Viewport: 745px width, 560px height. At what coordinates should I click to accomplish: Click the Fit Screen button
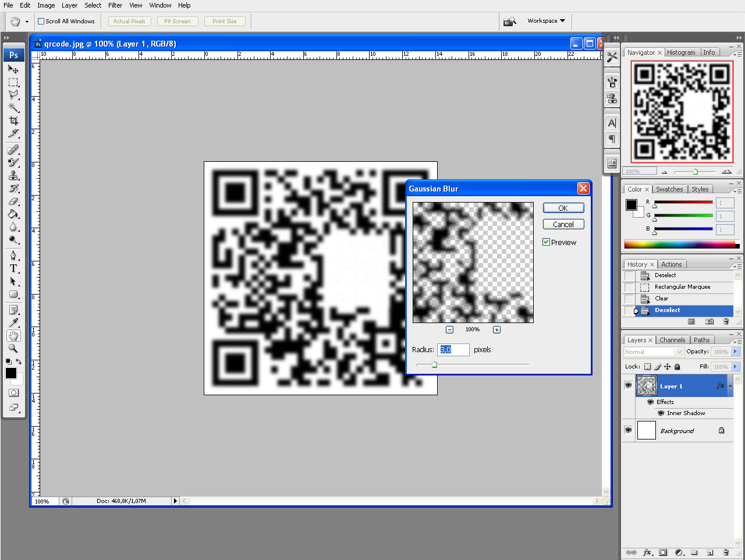point(178,21)
